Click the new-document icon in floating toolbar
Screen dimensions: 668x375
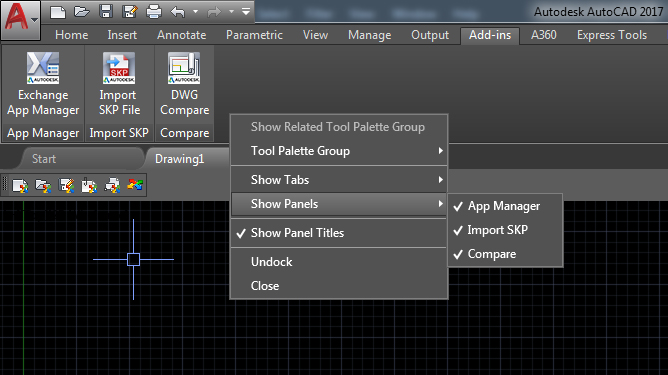coord(20,186)
